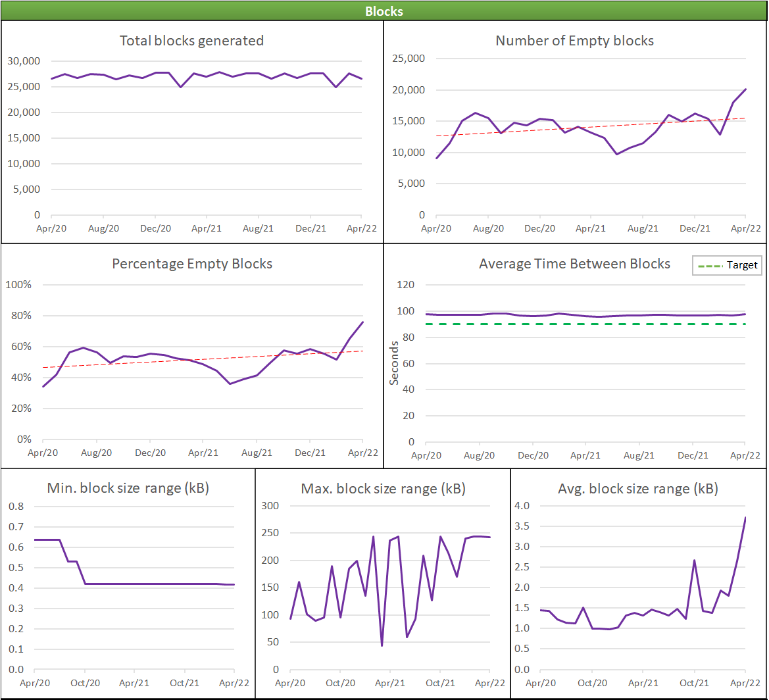Click the 25,000 label in Number of Empty blocks
This screenshot has height=700, width=769.
click(409, 59)
